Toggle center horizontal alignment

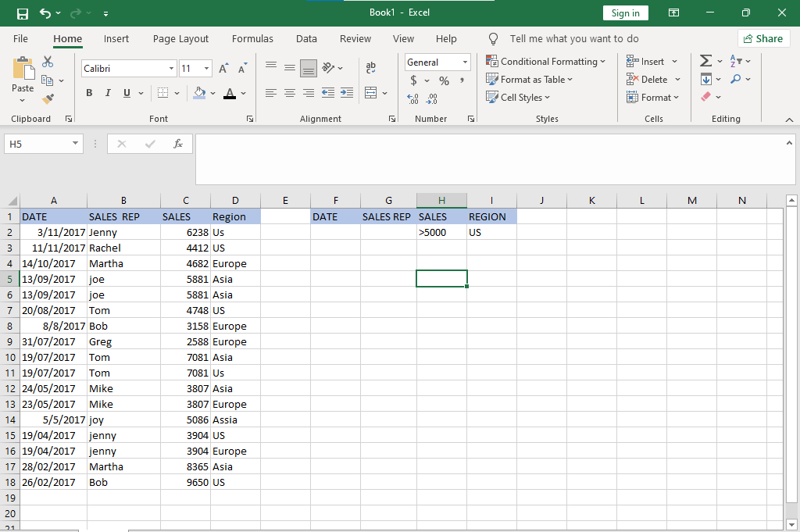290,93
